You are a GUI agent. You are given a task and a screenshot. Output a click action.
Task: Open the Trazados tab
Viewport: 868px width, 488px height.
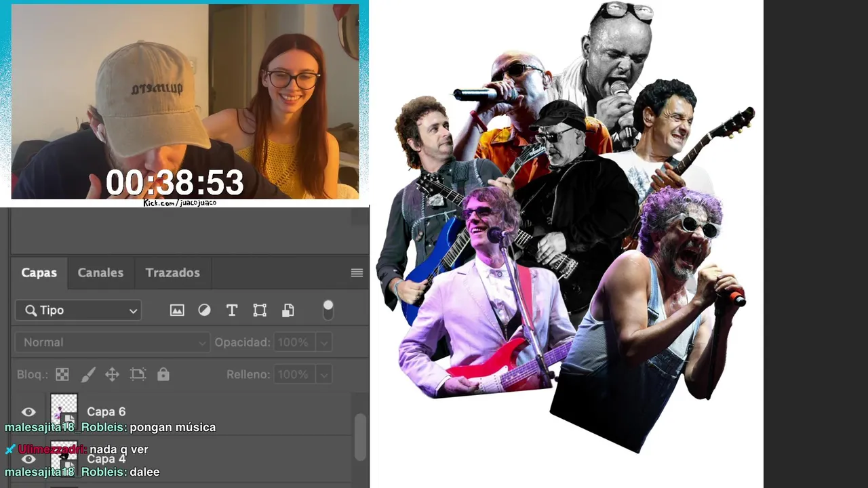pyautogui.click(x=172, y=272)
